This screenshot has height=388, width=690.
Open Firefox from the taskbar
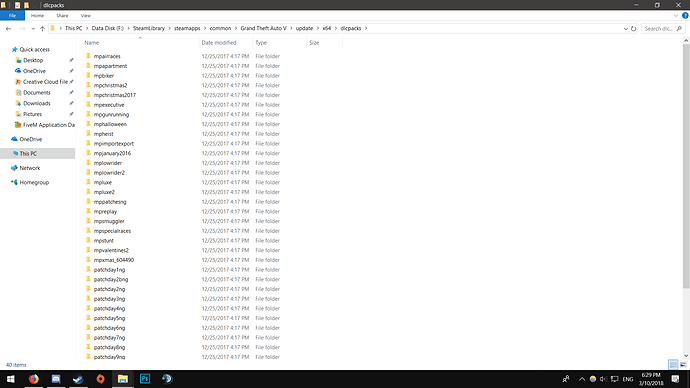(33, 379)
